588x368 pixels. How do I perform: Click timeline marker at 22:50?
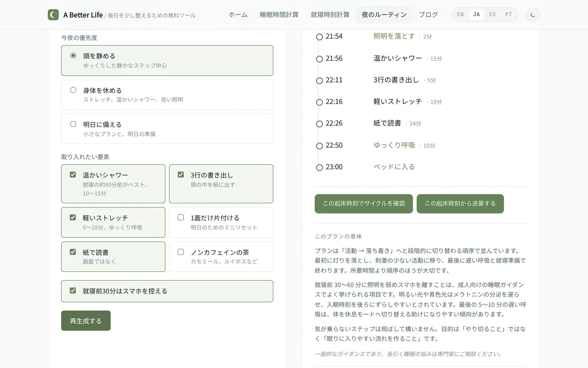point(319,146)
